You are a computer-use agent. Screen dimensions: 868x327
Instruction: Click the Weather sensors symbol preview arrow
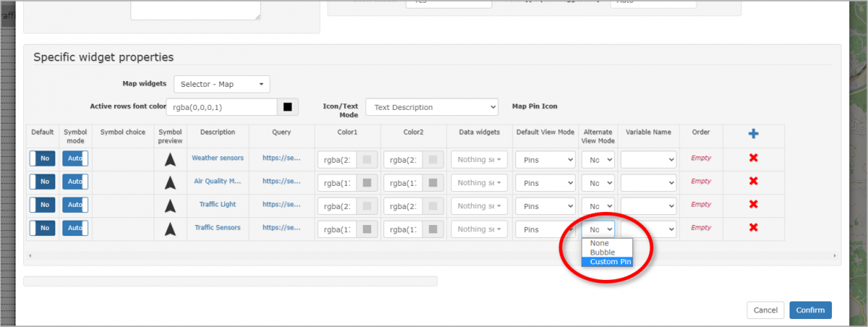click(x=170, y=159)
